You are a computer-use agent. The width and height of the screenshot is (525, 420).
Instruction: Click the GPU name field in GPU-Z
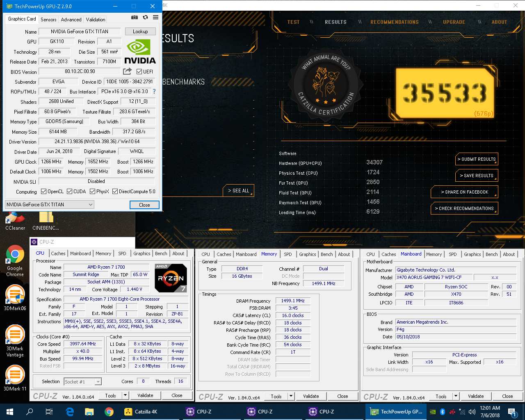coord(80,32)
